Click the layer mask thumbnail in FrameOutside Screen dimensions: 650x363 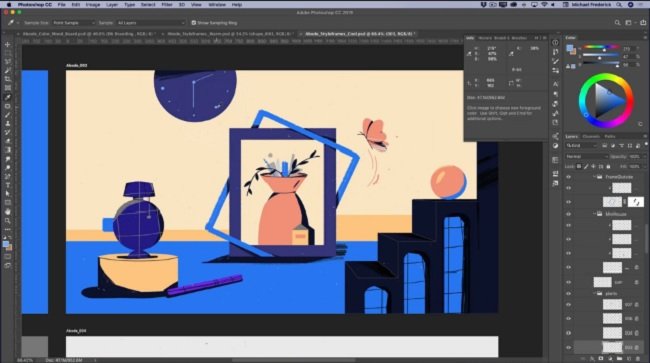coord(635,202)
